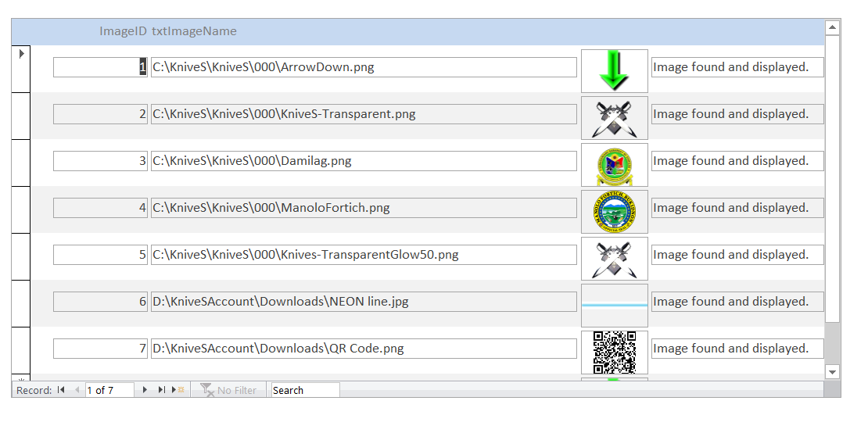The image size is (868, 433).
Task: Click the current record number box
Action: pyautogui.click(x=109, y=390)
